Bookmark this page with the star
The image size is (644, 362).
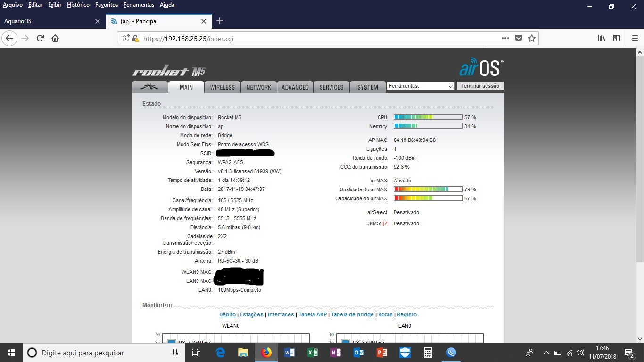point(532,39)
